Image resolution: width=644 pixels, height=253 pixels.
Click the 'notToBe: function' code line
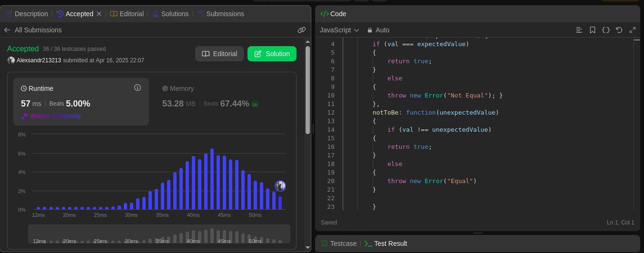tap(436, 113)
